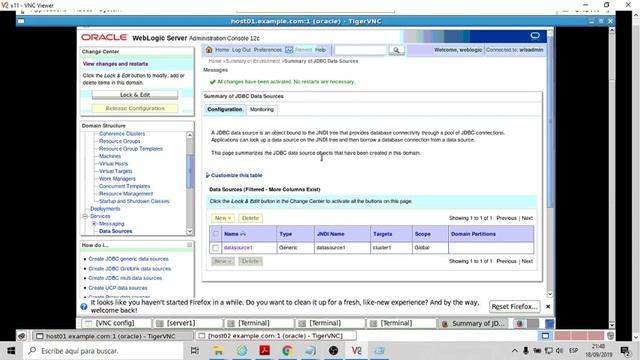The height and width of the screenshot is (360, 640).
Task: Open the Windows Start menu
Action: pos(11,351)
